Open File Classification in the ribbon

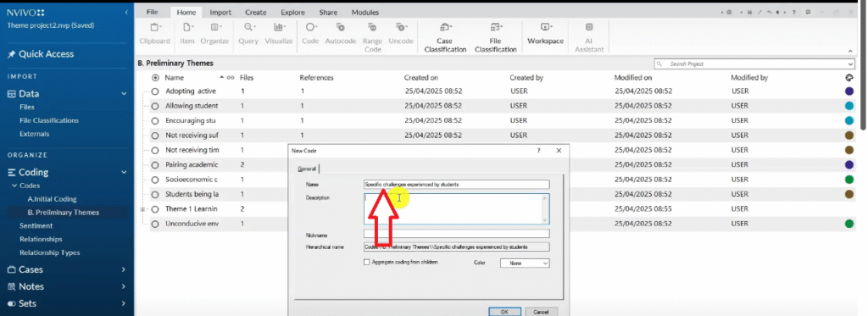495,36
